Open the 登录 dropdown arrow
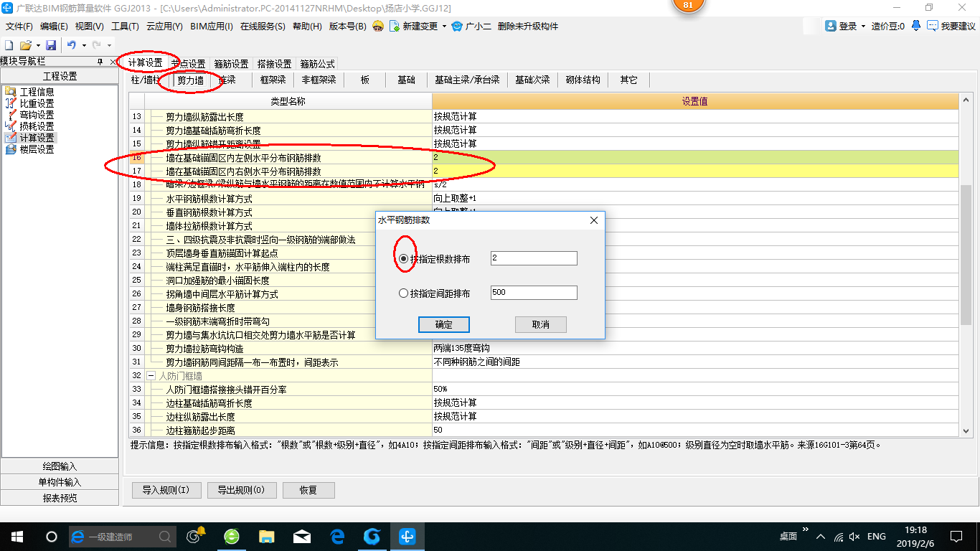Viewport: 980px width, 551px height. 863,27
